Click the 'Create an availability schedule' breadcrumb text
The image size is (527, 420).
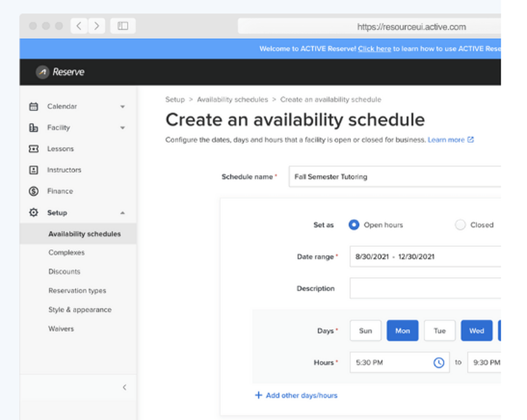(x=331, y=100)
